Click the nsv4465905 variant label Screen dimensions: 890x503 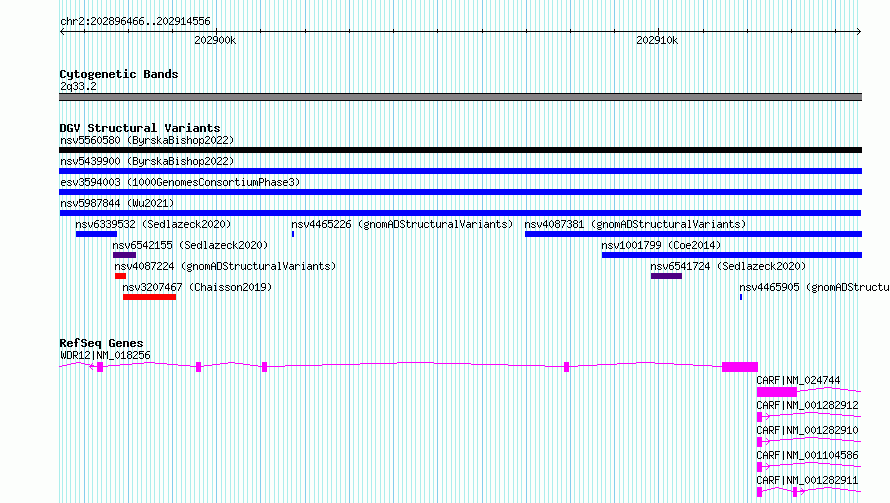click(x=815, y=287)
